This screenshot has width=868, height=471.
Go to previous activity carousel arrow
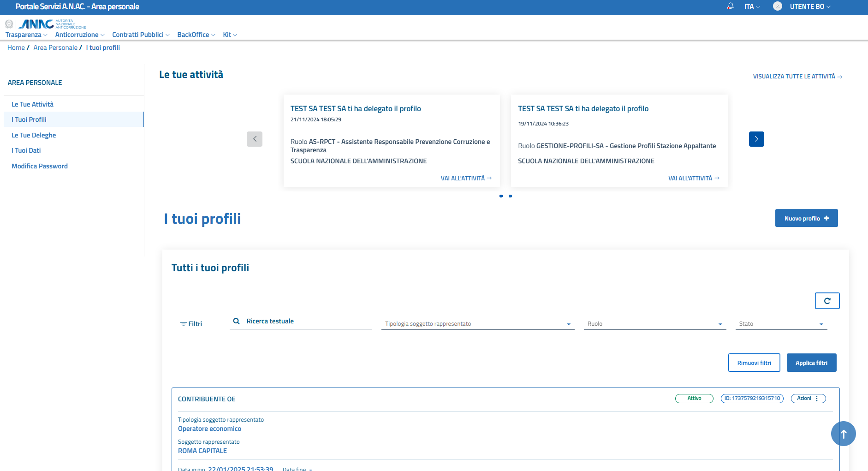[254, 139]
